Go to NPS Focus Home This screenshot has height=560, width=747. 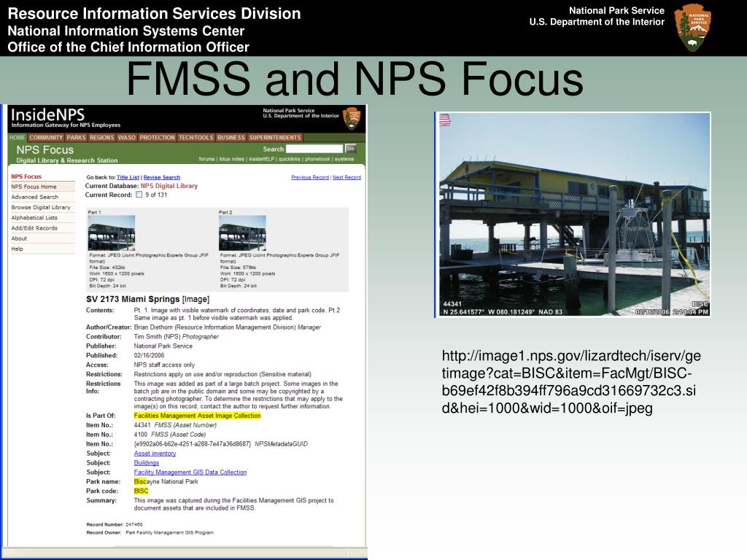point(34,187)
